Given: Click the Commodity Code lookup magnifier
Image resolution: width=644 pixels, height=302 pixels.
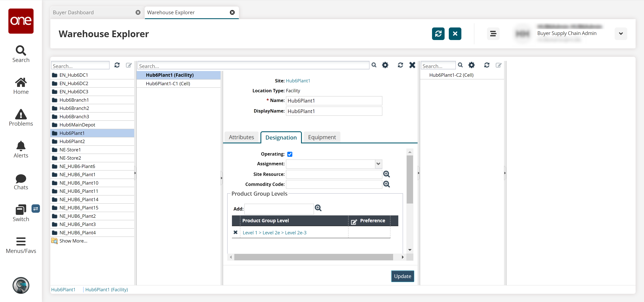Looking at the screenshot, I should click(387, 184).
